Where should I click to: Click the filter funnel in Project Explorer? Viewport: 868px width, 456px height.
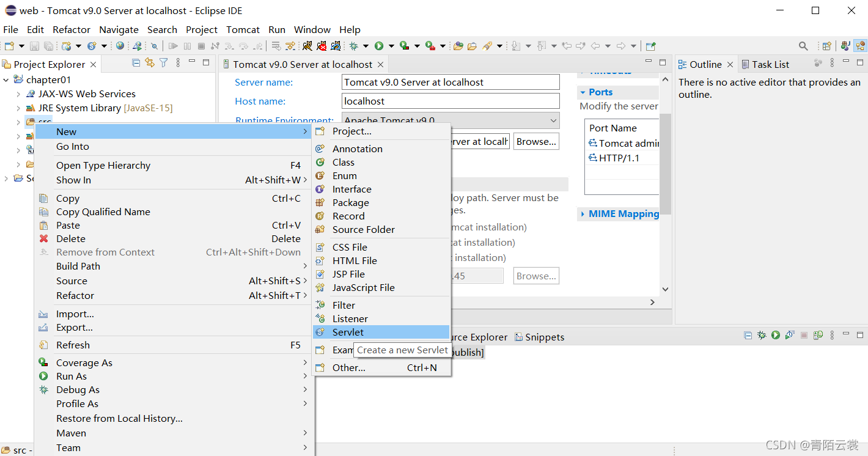tap(164, 63)
